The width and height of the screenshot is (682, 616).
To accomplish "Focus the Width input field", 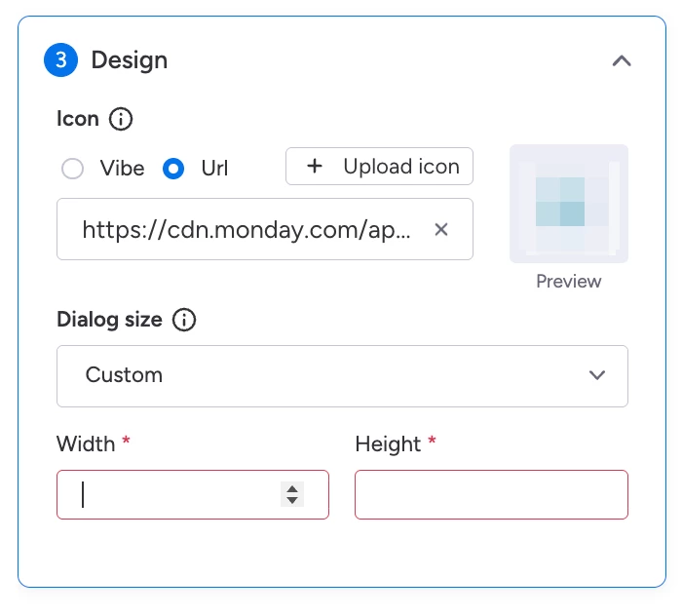I will click(175, 495).
